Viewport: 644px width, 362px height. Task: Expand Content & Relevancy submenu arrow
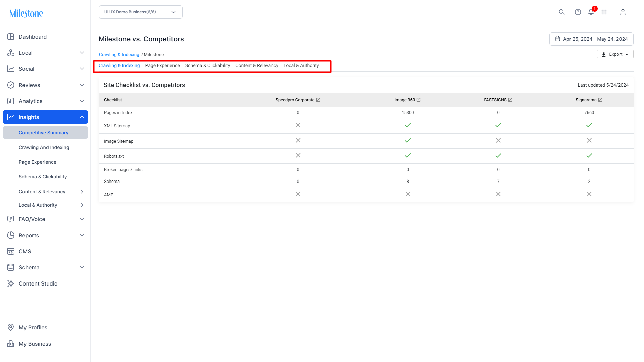click(x=82, y=192)
